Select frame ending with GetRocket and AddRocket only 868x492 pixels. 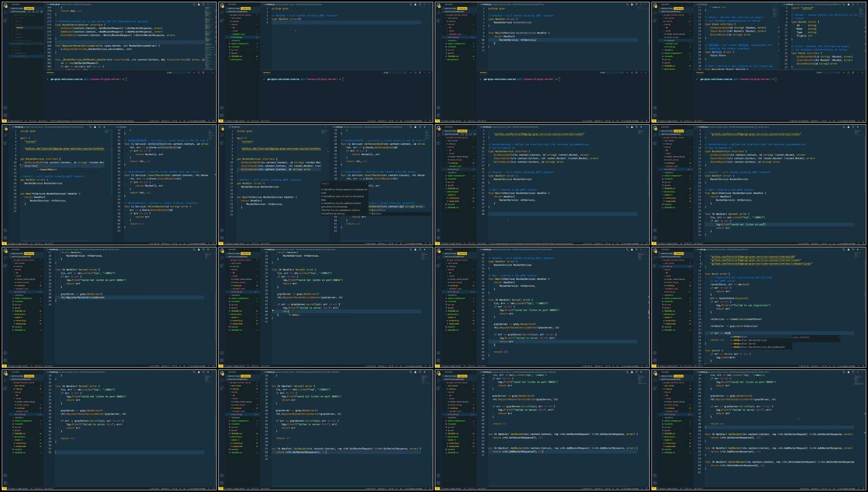pyautogui.click(x=542, y=430)
